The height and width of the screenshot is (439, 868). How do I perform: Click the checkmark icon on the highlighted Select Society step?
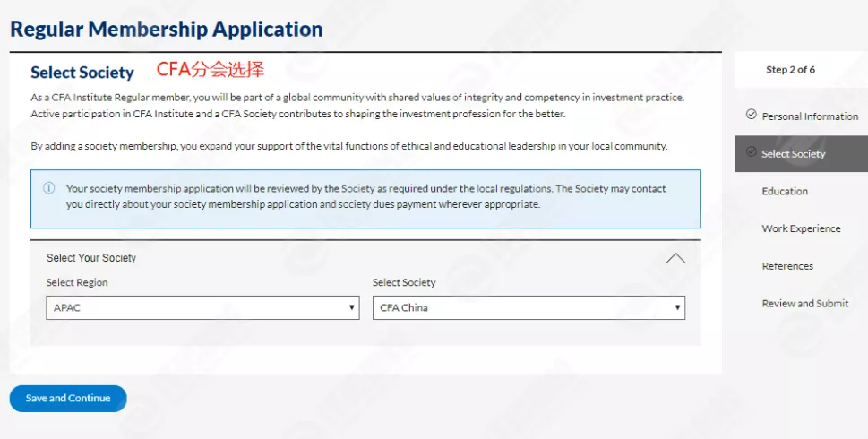pos(751,153)
